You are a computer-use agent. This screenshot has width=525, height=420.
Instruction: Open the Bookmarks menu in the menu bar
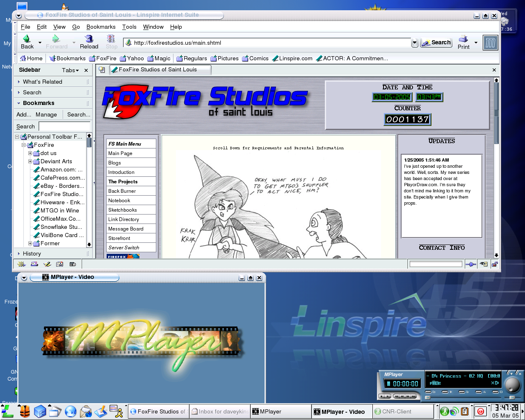click(101, 27)
